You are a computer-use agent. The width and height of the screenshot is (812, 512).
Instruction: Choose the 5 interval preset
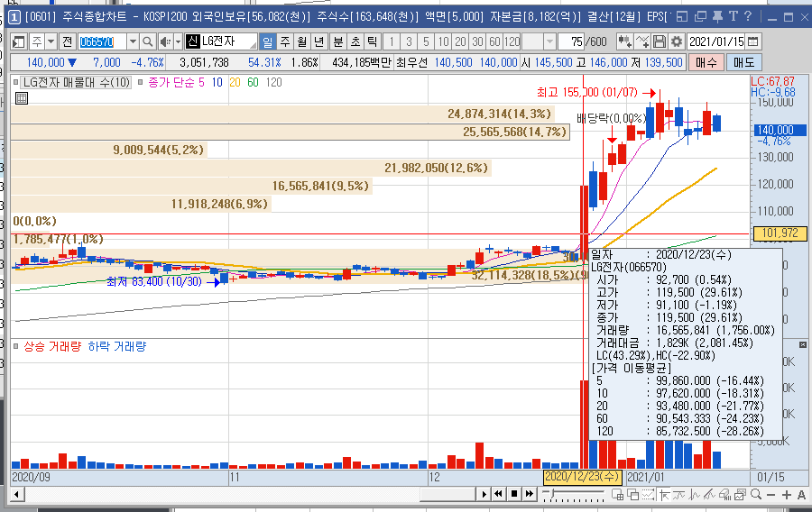[426, 41]
